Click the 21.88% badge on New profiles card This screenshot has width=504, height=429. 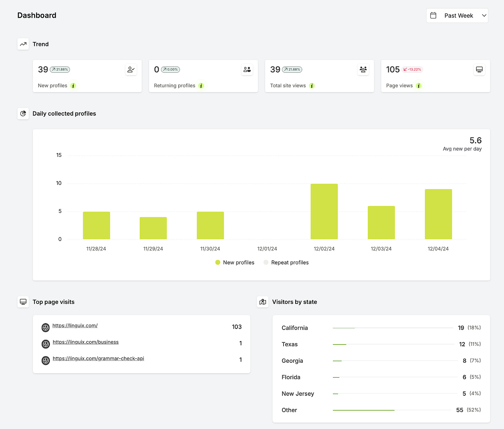click(60, 70)
